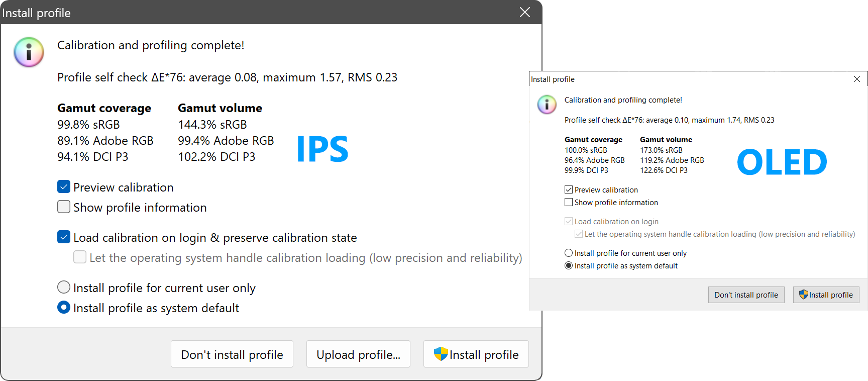Toggle the IPS dialog's operating system calibration loading checkbox
Screen dimensions: 868x381
click(x=80, y=257)
